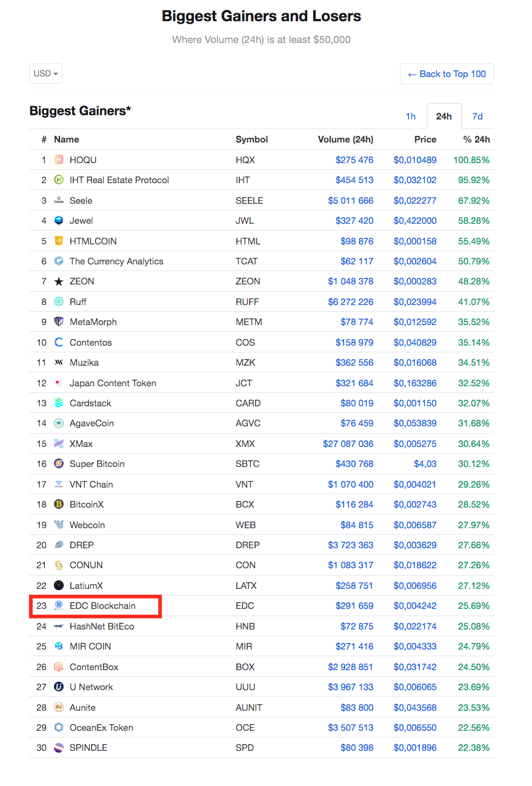Click Ruff volume $6 272 226

point(351,302)
